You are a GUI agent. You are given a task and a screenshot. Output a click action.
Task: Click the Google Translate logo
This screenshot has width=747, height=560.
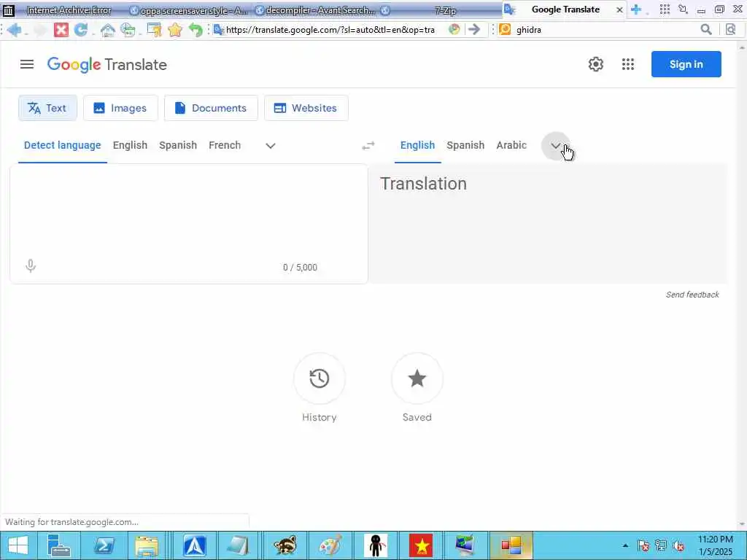pos(107,64)
